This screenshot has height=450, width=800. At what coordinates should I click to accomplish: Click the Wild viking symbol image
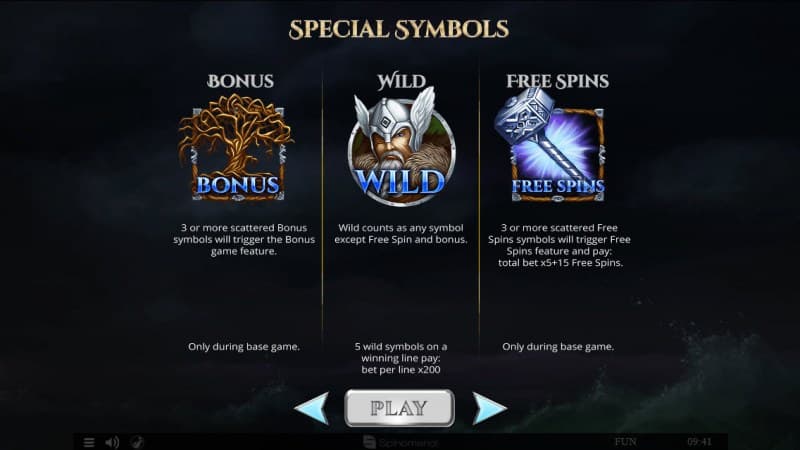click(401, 146)
